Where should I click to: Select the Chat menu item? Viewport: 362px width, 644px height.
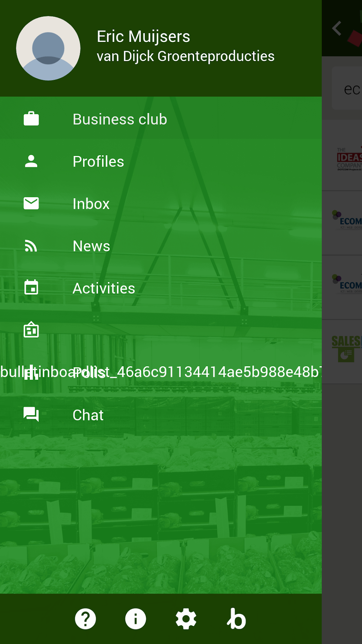pyautogui.click(x=161, y=415)
